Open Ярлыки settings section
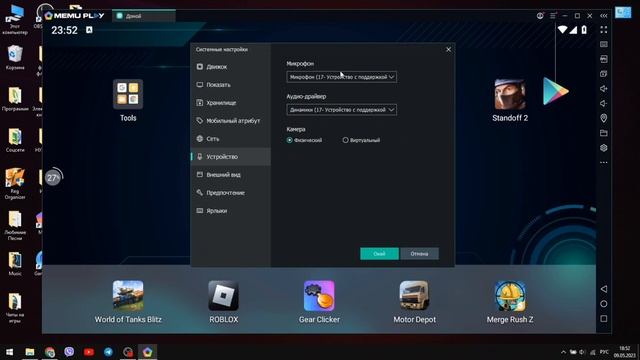 coord(230,211)
